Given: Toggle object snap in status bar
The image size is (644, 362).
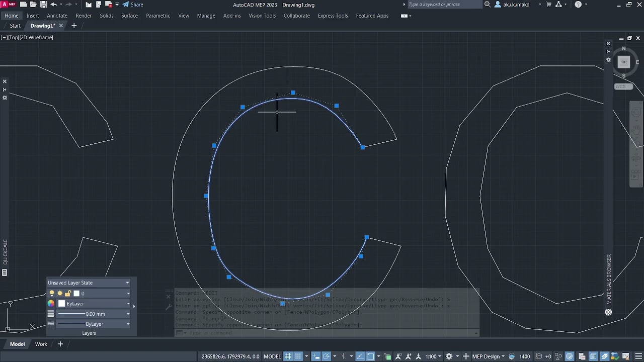Looking at the screenshot, I should (370, 356).
